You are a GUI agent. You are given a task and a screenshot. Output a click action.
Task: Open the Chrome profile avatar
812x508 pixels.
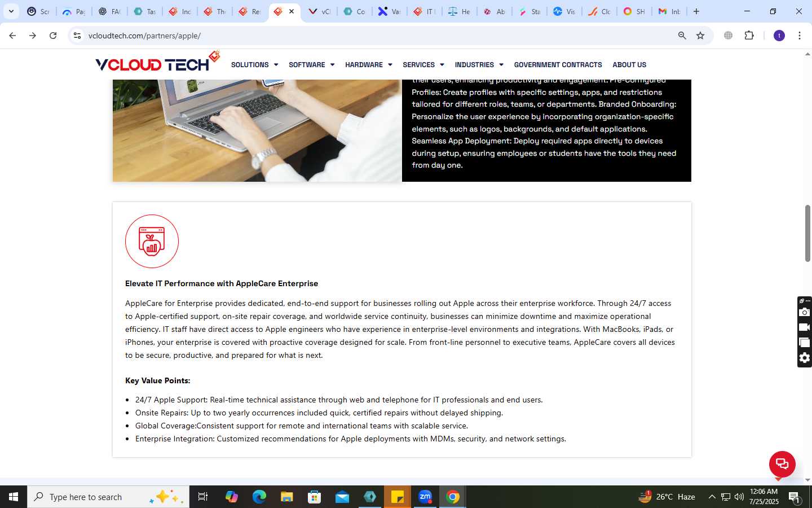779,36
